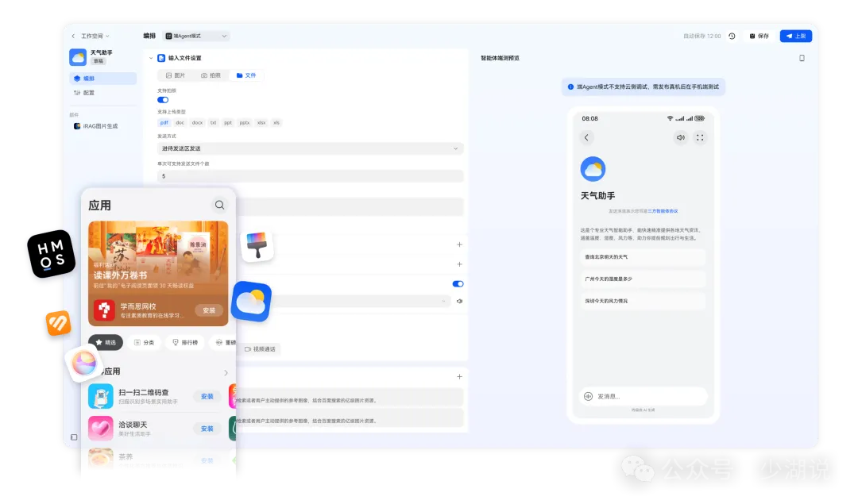Click the 查询北京明天的天气 suggestion

pyautogui.click(x=643, y=257)
